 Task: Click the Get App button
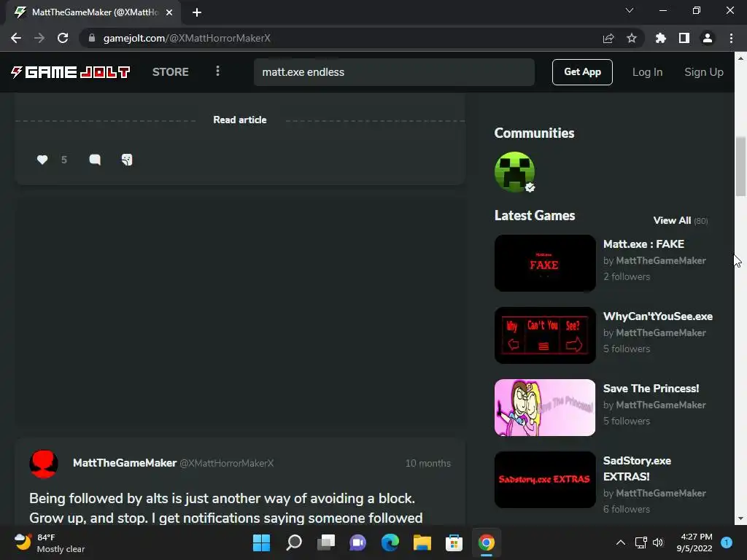click(582, 72)
